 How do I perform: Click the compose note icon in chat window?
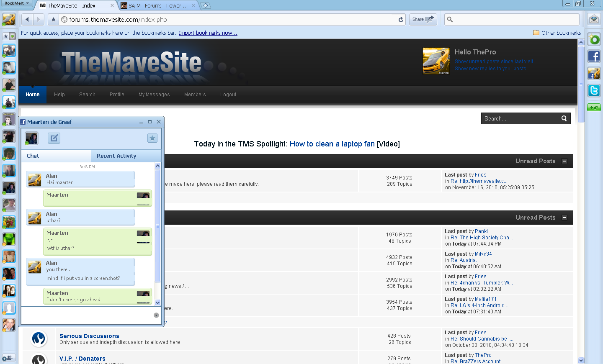tap(54, 138)
